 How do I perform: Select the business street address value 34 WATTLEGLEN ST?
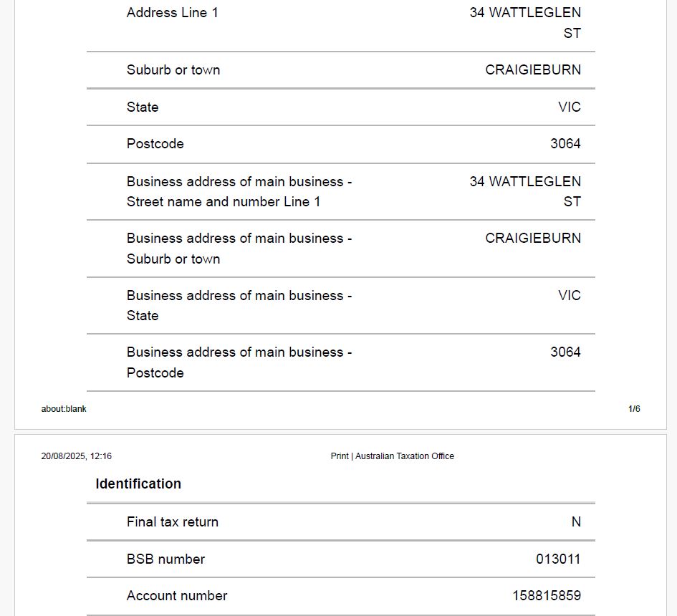525,191
